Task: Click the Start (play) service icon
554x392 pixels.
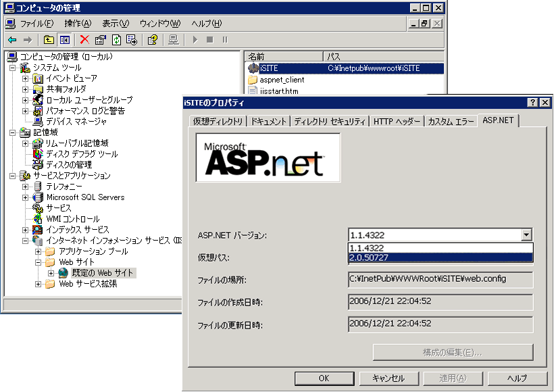Action: (195, 40)
